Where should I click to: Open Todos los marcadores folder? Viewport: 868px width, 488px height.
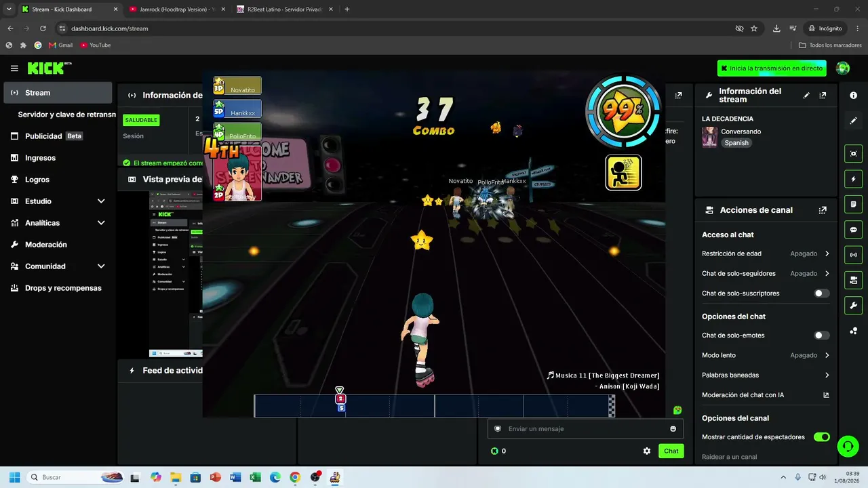coord(830,45)
